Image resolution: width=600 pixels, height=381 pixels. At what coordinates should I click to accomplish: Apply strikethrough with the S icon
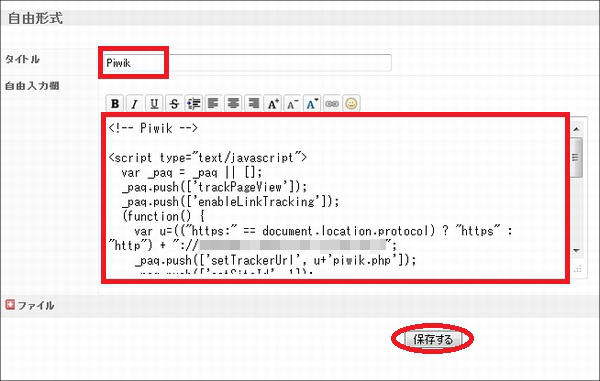click(x=174, y=104)
